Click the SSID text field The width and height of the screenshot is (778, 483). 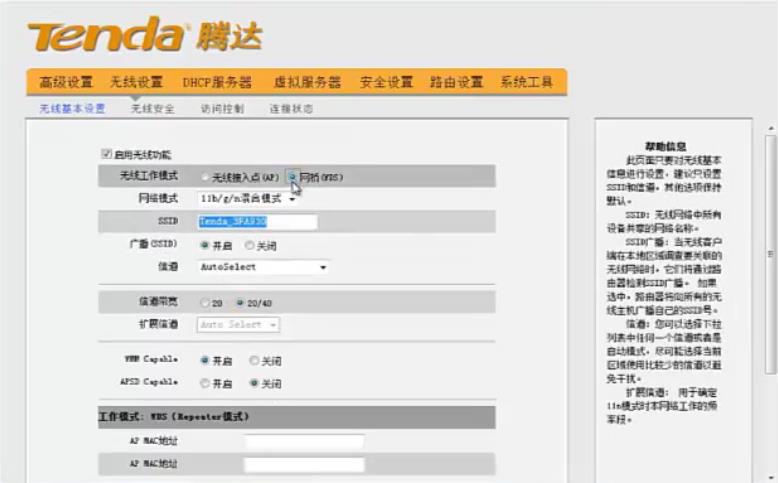point(257,222)
